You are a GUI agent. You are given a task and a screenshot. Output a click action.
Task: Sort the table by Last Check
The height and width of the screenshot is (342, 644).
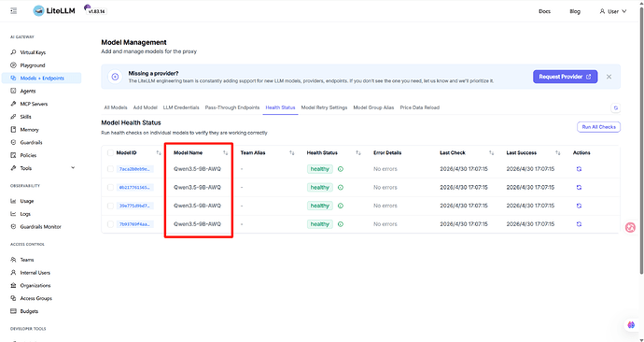click(491, 153)
